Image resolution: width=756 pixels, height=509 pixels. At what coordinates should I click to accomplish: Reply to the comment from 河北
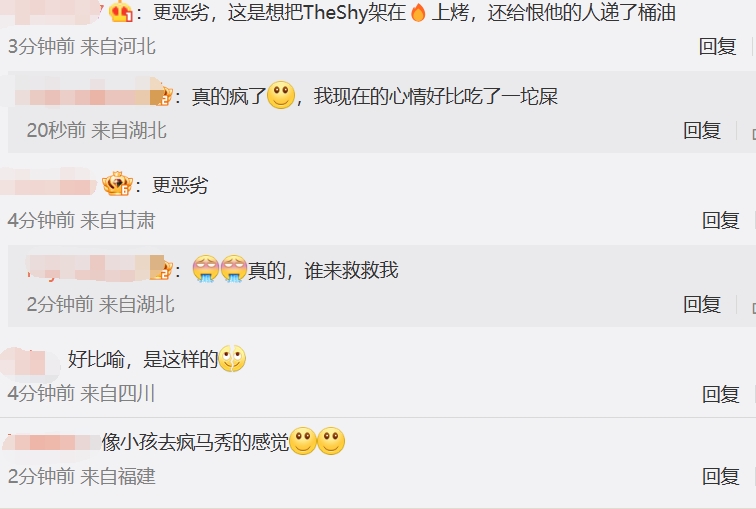point(717,47)
